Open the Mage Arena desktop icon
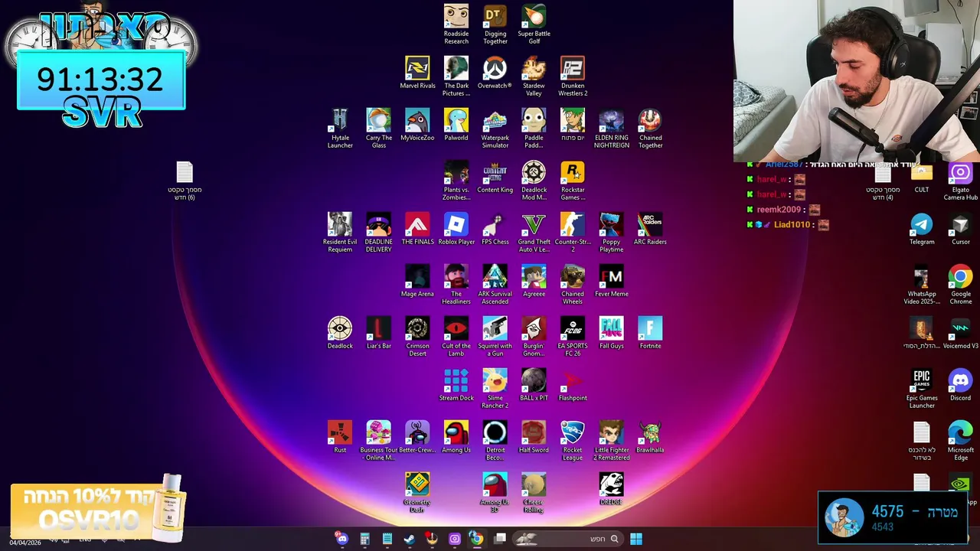980x551 pixels. [417, 281]
